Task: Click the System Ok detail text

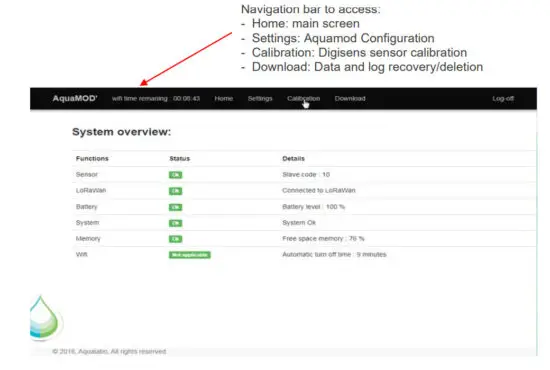Action: [299, 223]
